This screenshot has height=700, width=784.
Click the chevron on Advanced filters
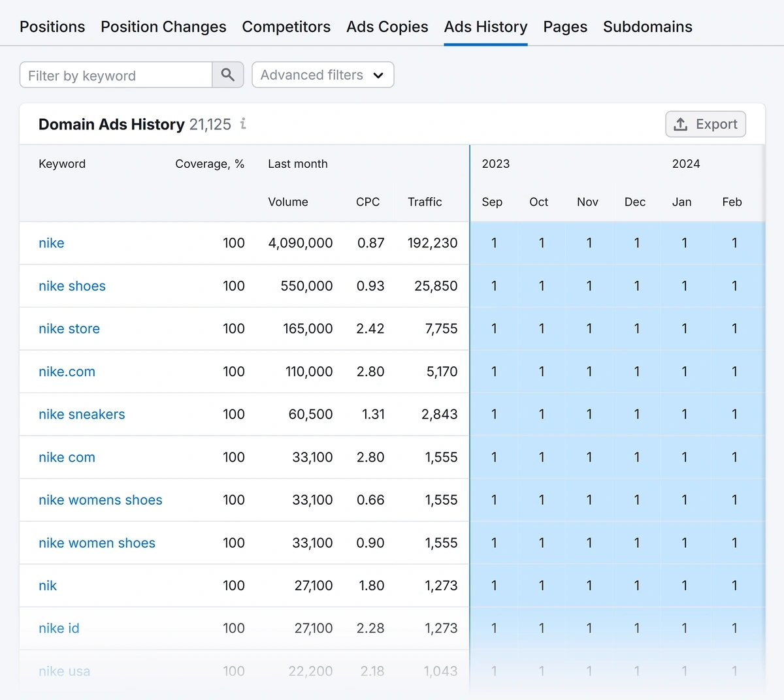378,75
